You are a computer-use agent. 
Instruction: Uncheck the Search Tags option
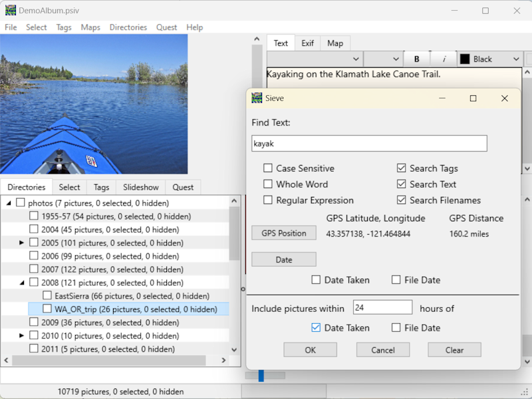402,168
